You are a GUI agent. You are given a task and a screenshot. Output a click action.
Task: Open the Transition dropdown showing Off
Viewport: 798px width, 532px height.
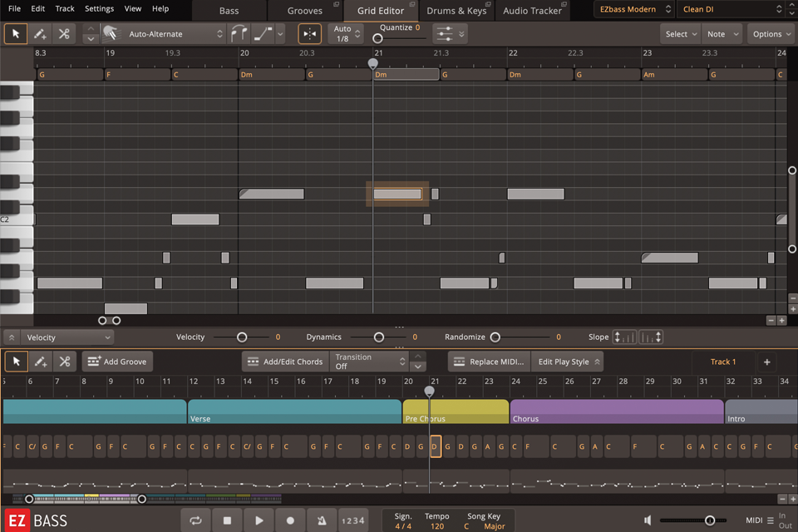click(x=370, y=361)
